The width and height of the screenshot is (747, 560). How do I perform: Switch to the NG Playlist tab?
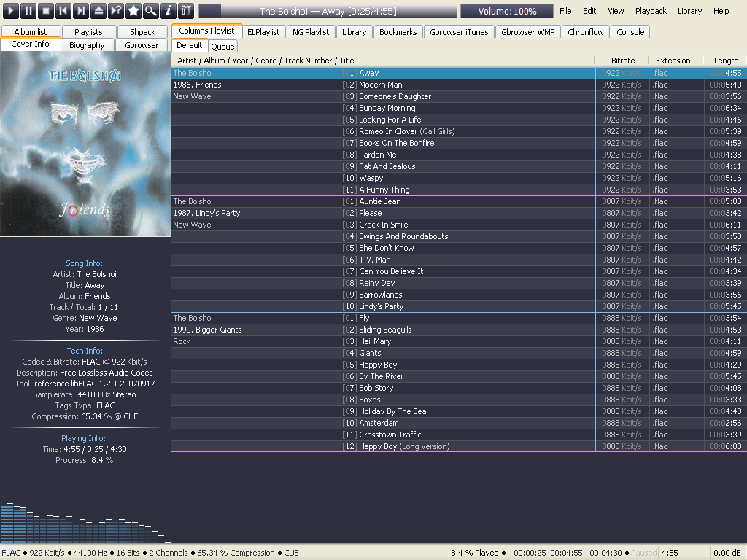point(311,32)
